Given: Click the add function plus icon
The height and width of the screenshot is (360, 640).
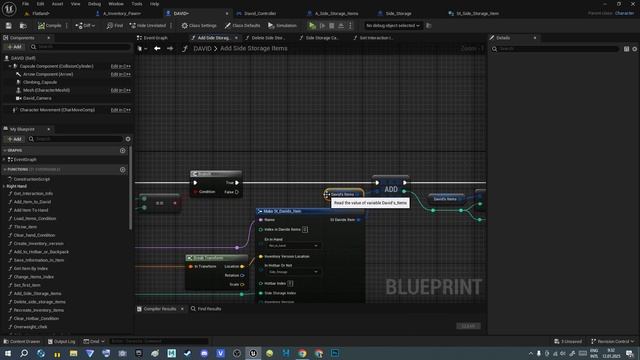Looking at the screenshot, I should tap(122, 170).
